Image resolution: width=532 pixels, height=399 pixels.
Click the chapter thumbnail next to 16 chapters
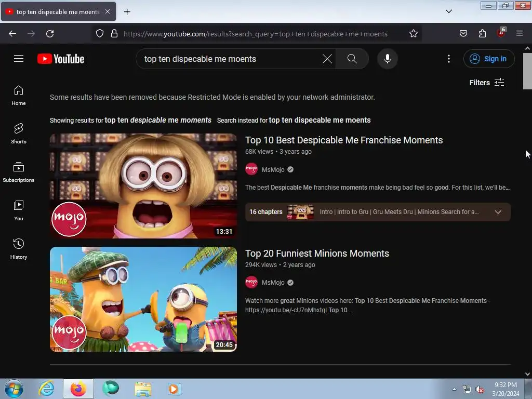(300, 212)
